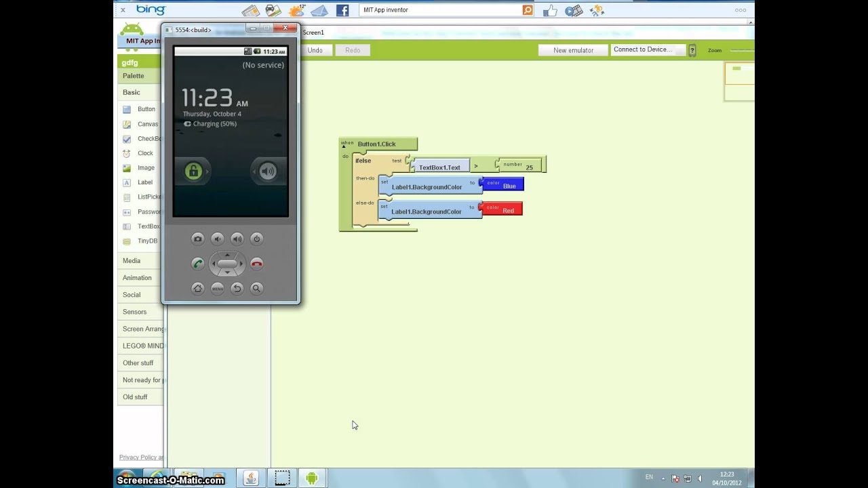The image size is (868, 488).
Task: Click the emulator volume down button
Action: pos(218,239)
